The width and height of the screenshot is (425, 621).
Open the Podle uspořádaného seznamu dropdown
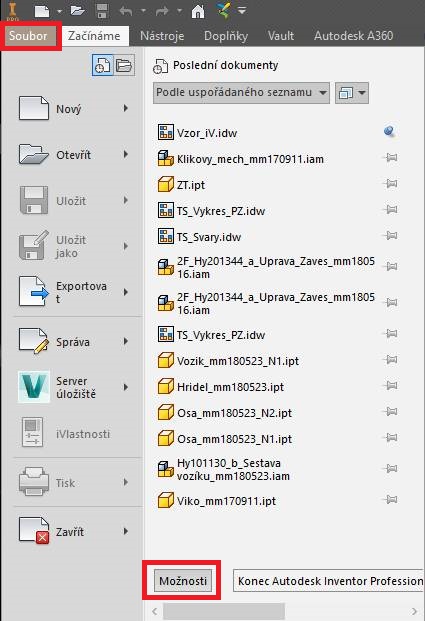[x=241, y=93]
